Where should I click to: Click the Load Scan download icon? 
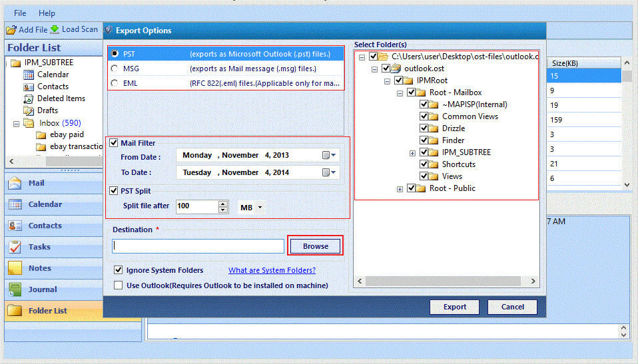[55, 29]
